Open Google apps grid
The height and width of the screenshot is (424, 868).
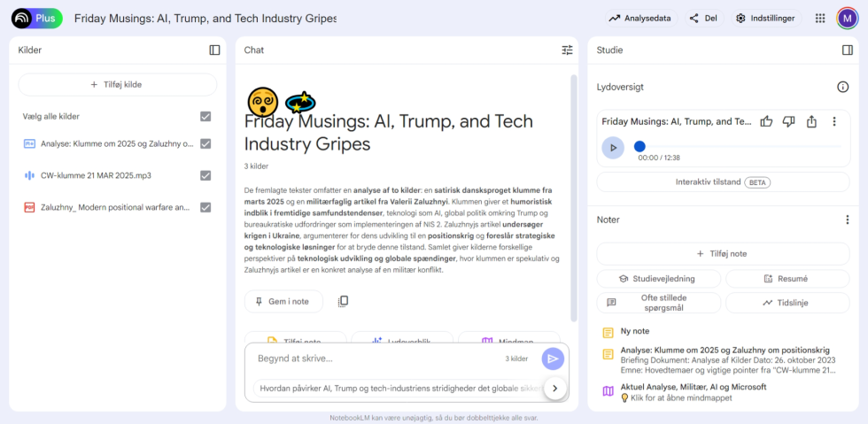coord(820,19)
